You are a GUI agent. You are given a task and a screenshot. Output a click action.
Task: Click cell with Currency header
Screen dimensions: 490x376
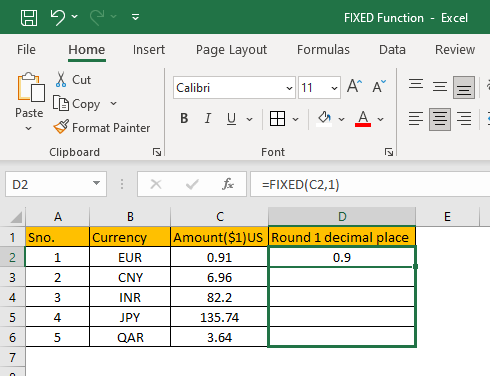coord(130,237)
